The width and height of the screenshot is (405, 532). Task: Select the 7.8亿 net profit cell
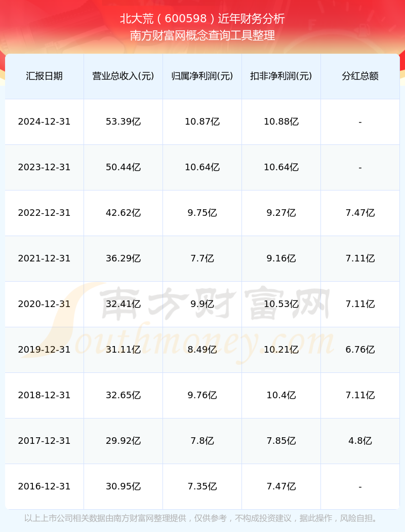pos(202,441)
